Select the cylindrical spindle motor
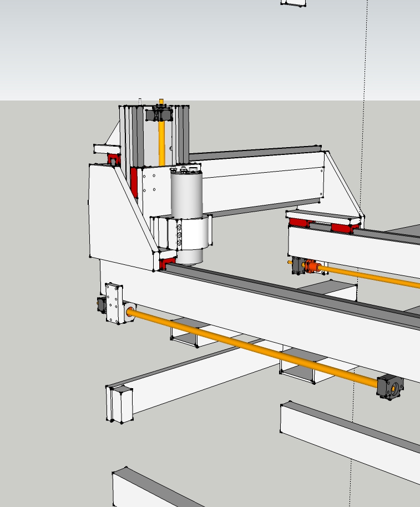420x507 pixels. [185, 194]
